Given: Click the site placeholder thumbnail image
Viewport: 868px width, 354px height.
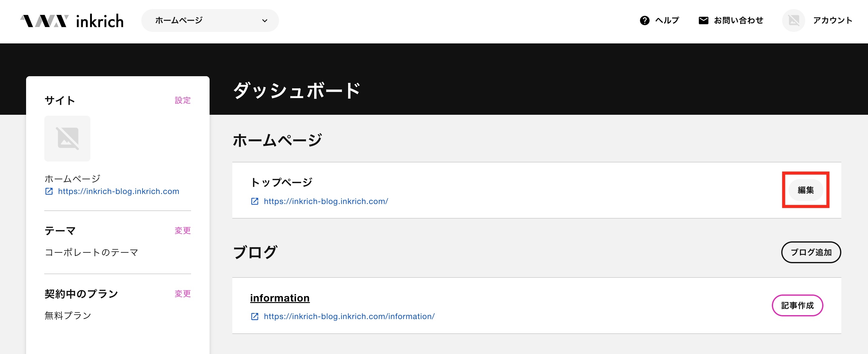Looking at the screenshot, I should click(x=67, y=138).
